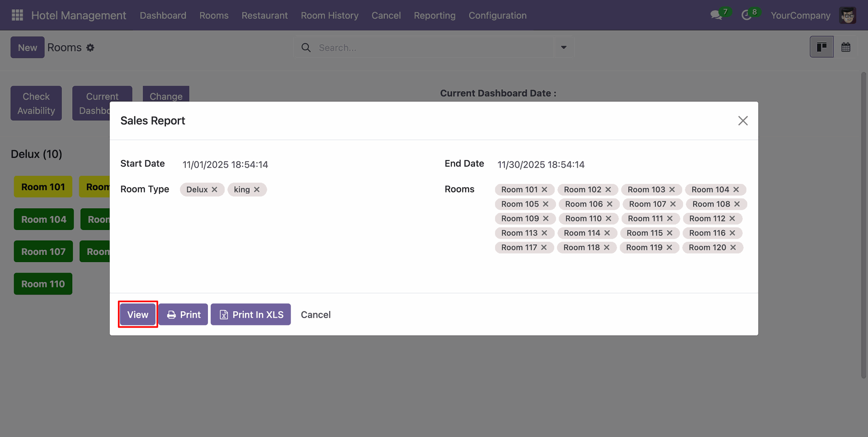Click Cancel in the dialog footer
Viewport: 868px width, 437px height.
coord(316,315)
